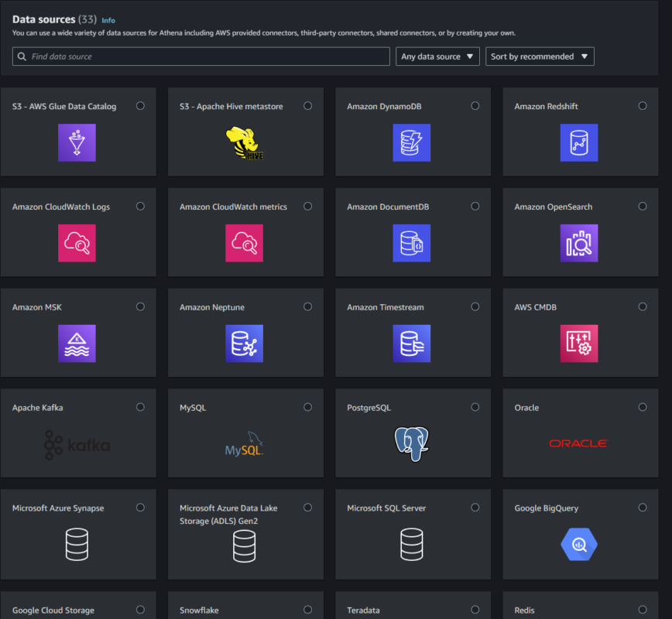Click the Amazon OpenSearch icon
Viewport: 672px width, 619px height.
(579, 243)
